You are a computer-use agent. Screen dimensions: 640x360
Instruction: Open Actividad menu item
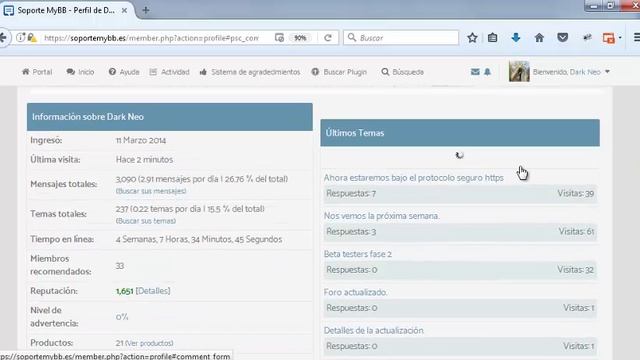tap(170, 72)
